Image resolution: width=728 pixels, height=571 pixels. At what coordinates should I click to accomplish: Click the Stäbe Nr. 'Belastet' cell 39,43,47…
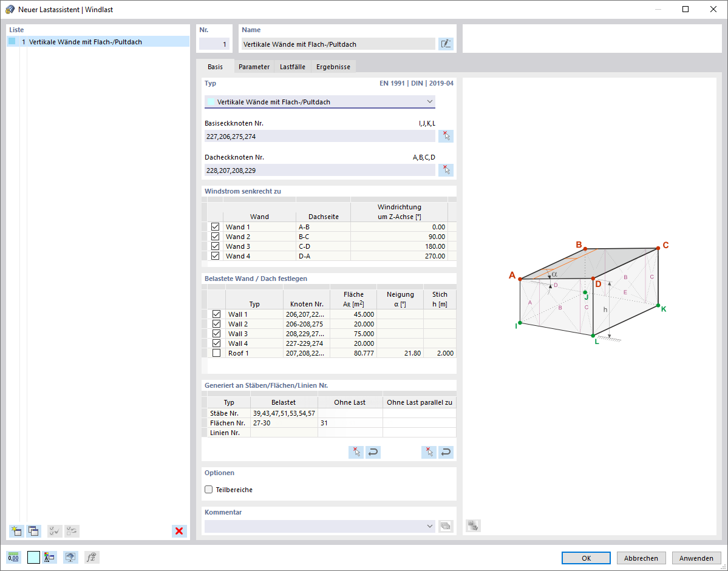284,413
